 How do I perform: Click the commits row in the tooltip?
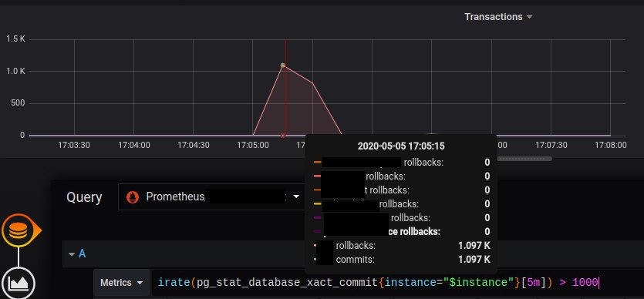(402, 259)
